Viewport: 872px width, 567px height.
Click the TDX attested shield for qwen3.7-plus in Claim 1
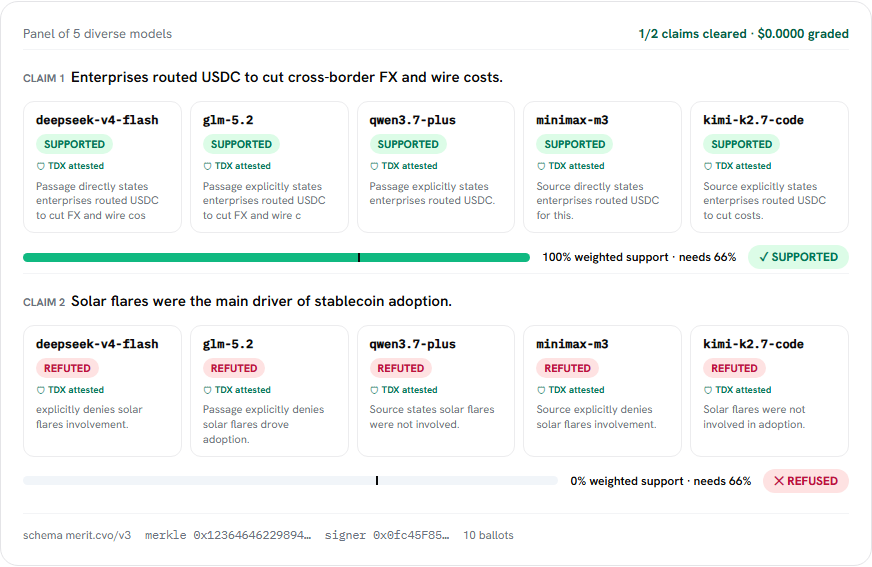(374, 166)
